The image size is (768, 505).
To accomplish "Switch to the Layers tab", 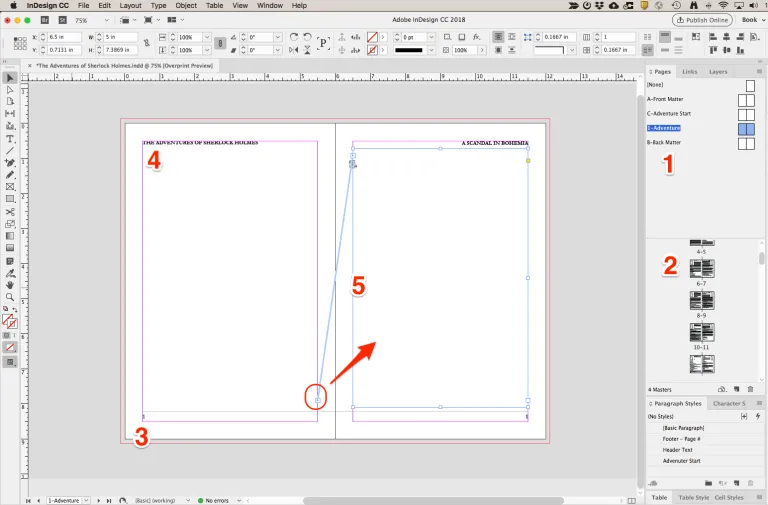I will [718, 72].
